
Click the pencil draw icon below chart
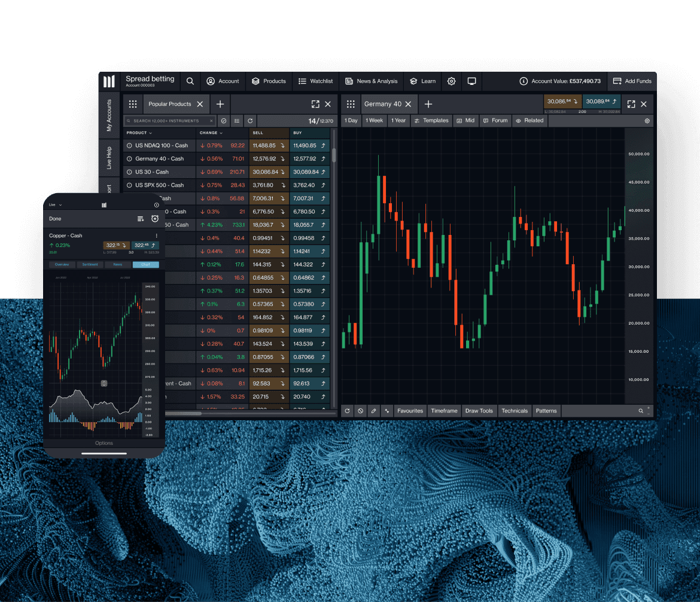(374, 411)
